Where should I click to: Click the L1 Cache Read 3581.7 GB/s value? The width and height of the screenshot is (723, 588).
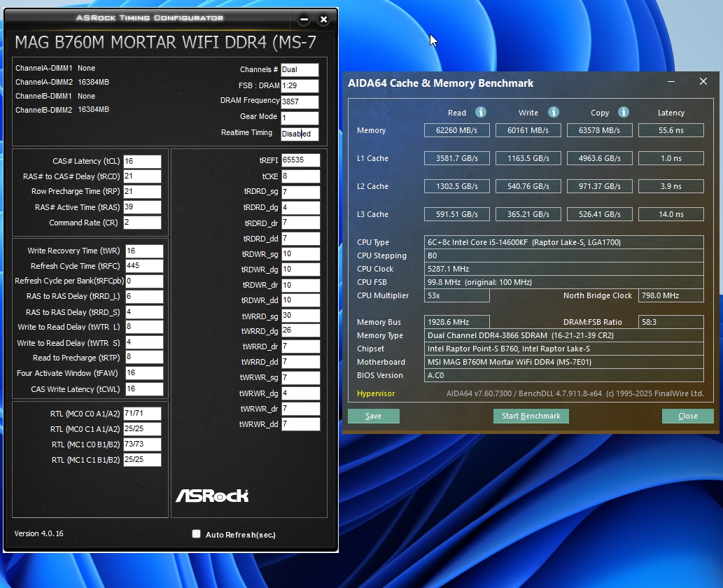(456, 158)
